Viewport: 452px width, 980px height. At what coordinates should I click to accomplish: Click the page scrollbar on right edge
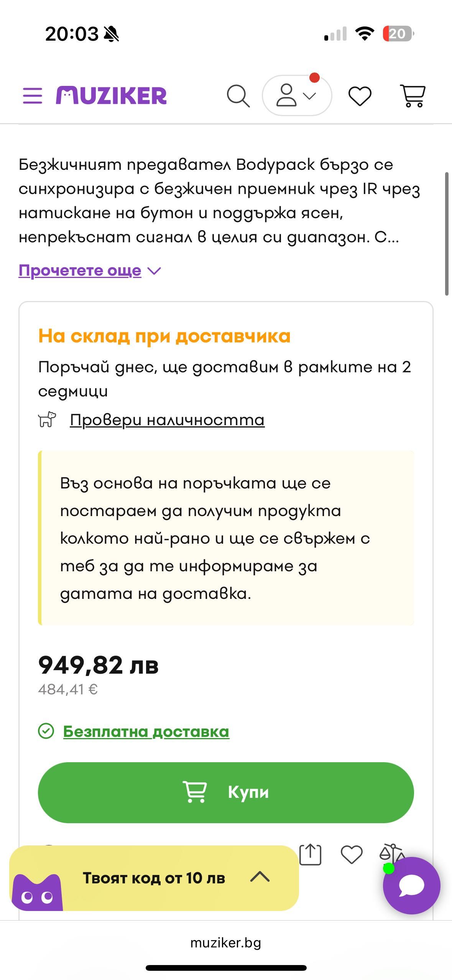tap(447, 234)
